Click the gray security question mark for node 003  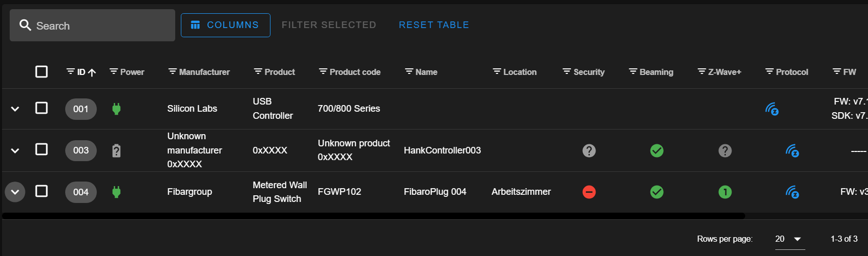(589, 150)
